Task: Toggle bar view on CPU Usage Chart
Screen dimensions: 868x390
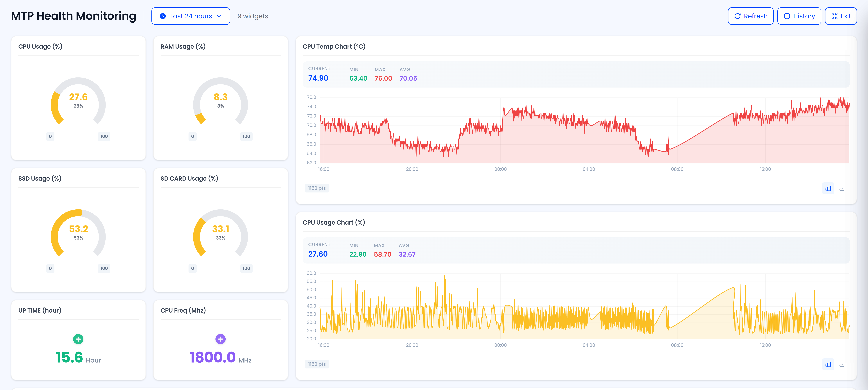Action: [828, 364]
